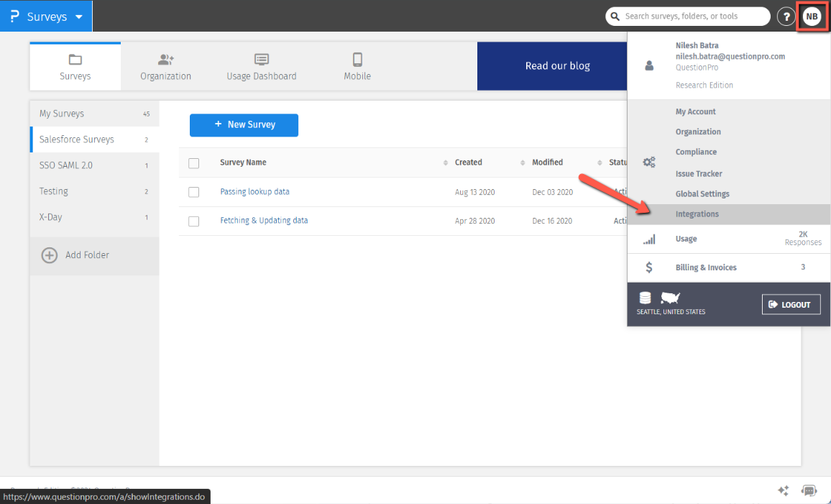The image size is (831, 504).
Task: Select the My Surveys folder
Action: tap(94, 114)
